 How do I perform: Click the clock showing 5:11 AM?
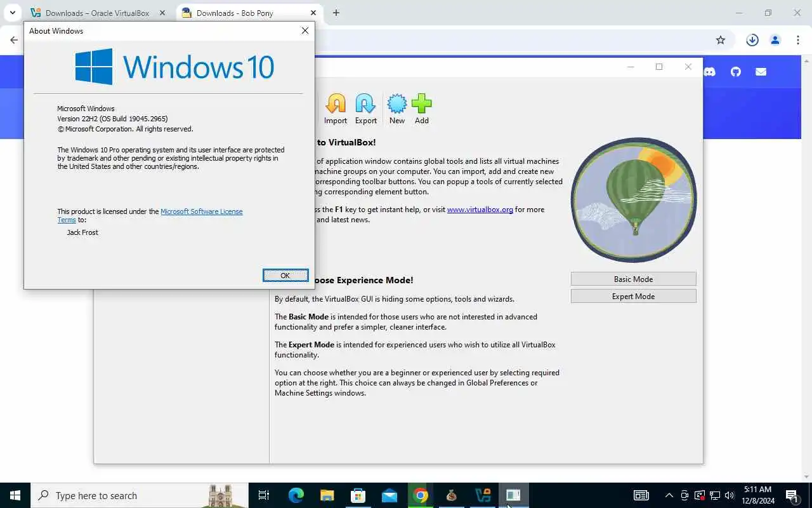coord(757,490)
